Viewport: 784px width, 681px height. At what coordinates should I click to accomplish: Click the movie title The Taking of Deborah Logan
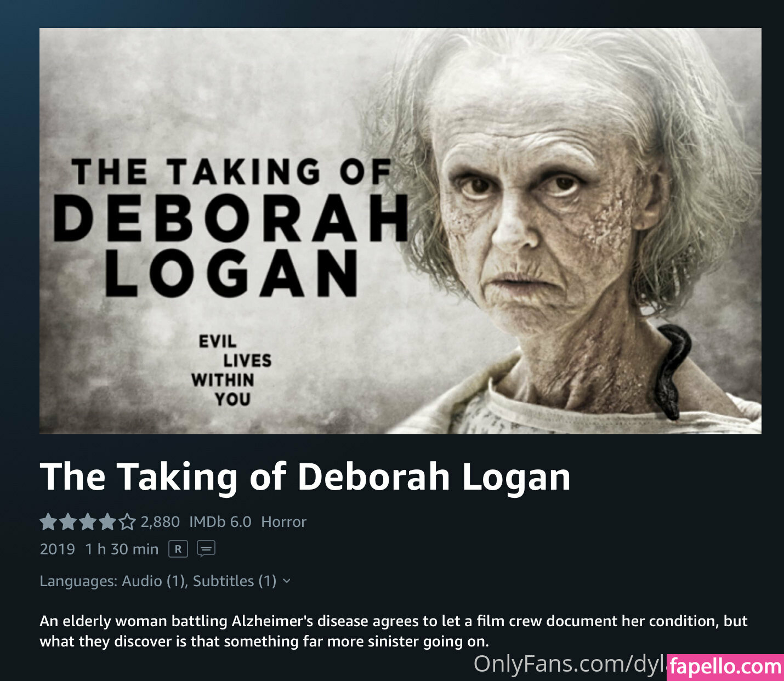coord(305,476)
